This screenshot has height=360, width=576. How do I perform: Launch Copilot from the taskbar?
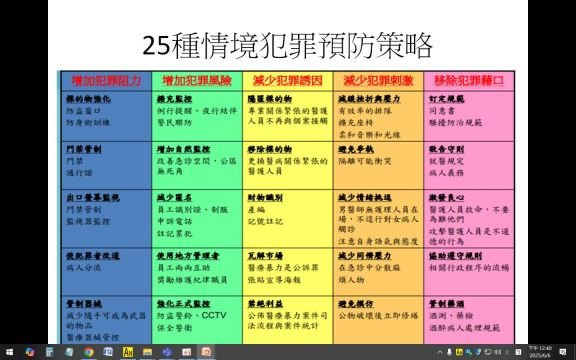pos(30,352)
